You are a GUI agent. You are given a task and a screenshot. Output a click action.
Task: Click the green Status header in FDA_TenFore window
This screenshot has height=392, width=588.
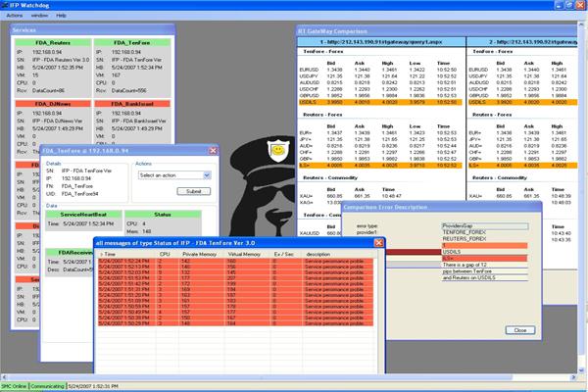pyautogui.click(x=163, y=215)
